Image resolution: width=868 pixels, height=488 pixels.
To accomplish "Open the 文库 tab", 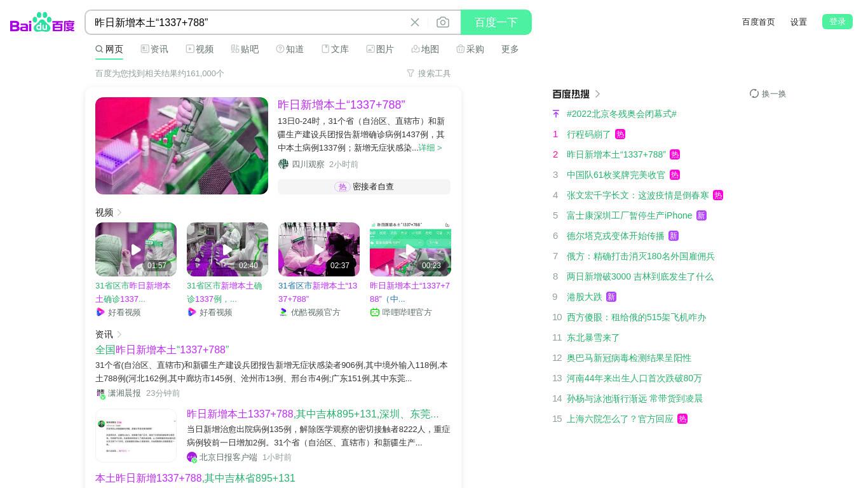I will (335, 49).
